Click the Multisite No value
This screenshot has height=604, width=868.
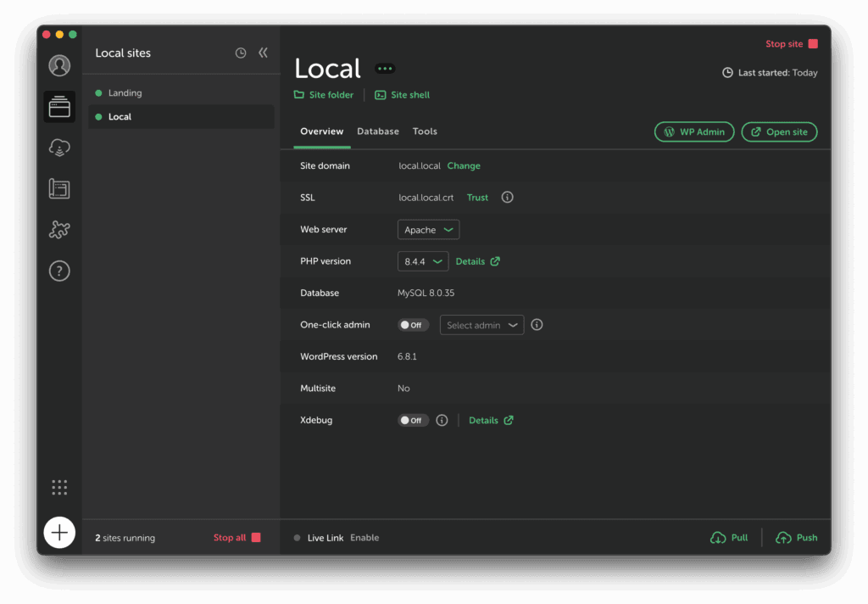403,389
